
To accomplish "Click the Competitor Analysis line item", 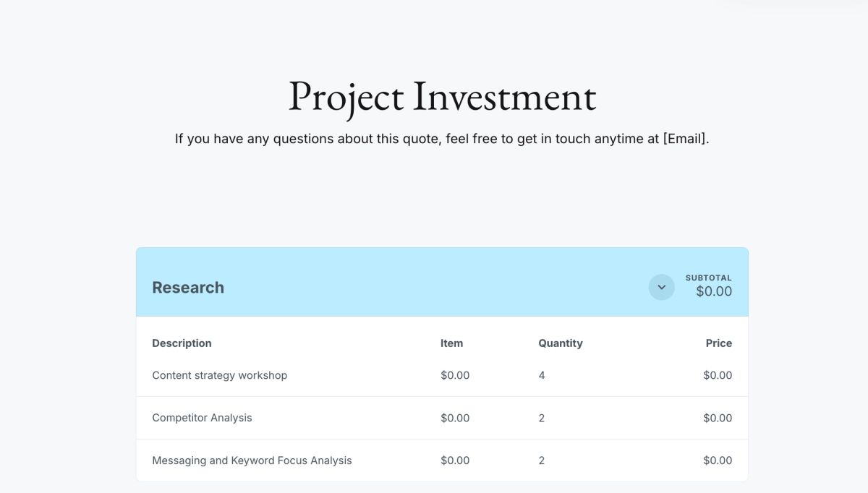I will pyautogui.click(x=202, y=417).
